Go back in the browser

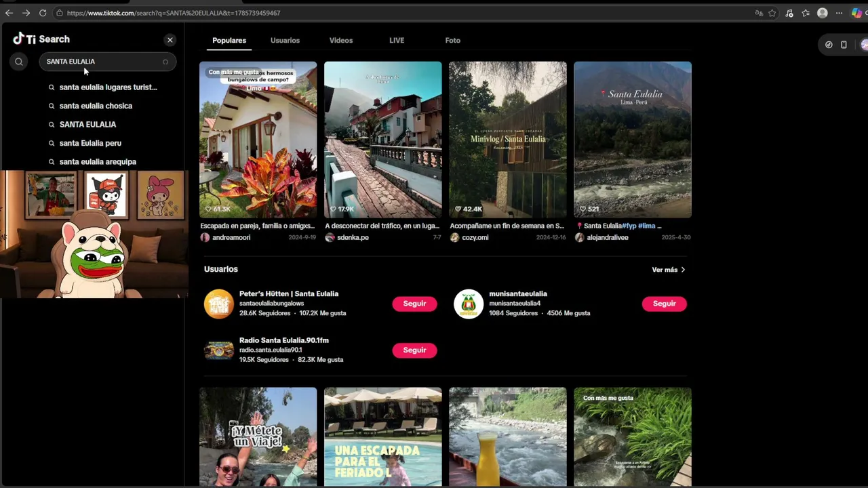pos(9,13)
